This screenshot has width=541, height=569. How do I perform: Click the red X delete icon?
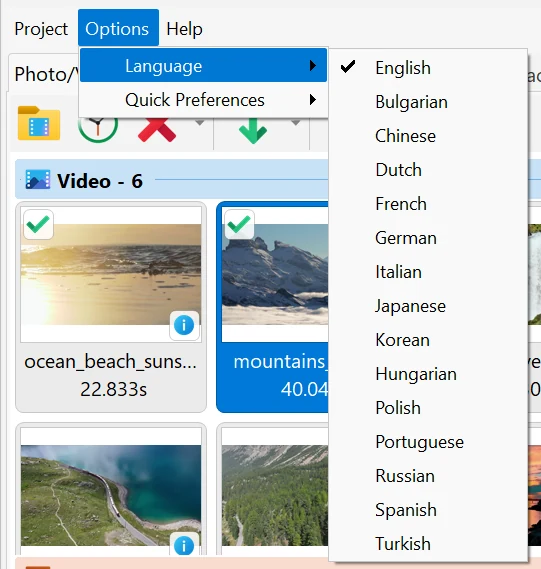click(157, 130)
